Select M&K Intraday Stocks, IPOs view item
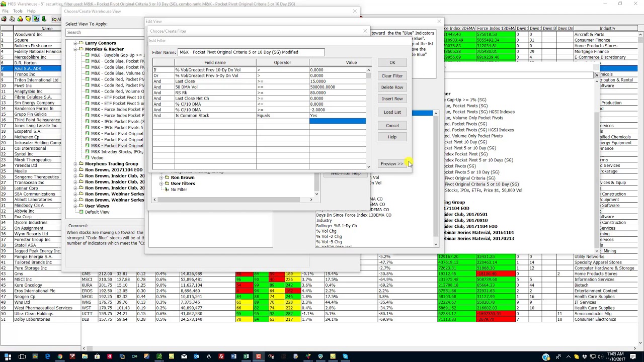This screenshot has width=644, height=362. click(117, 152)
